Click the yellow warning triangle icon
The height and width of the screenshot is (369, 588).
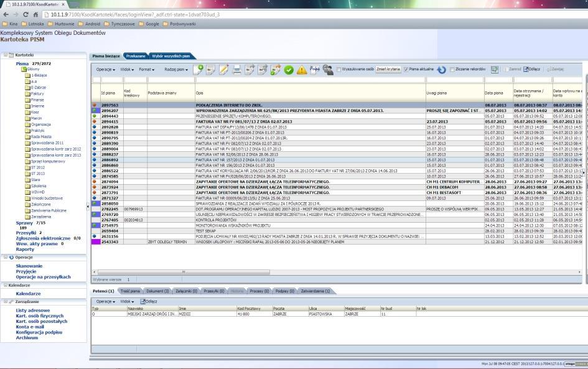(x=302, y=70)
